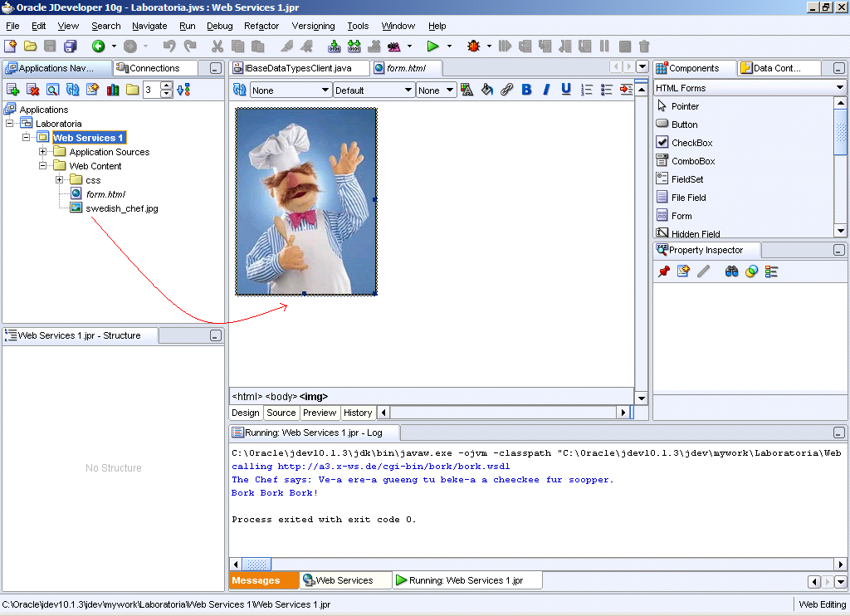The image size is (850, 616).
Task: Click the new application icon in navigator
Action: click(x=12, y=90)
